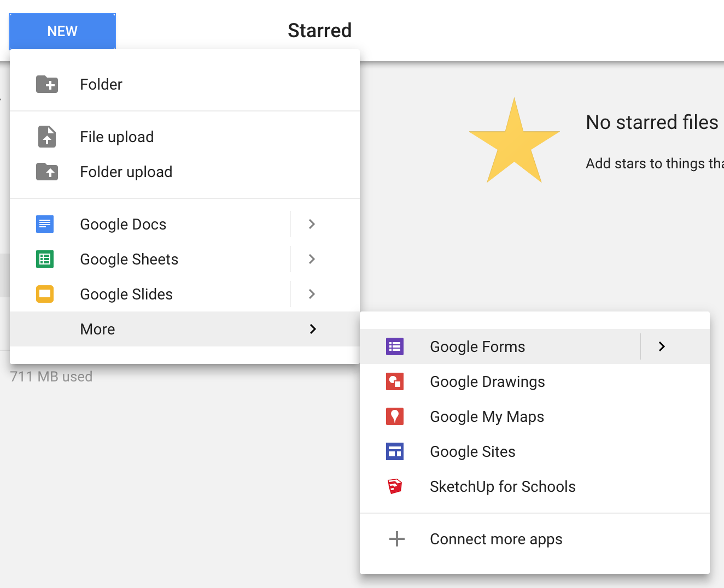
Task: Click the green Google Sheets icon
Action: 45,259
